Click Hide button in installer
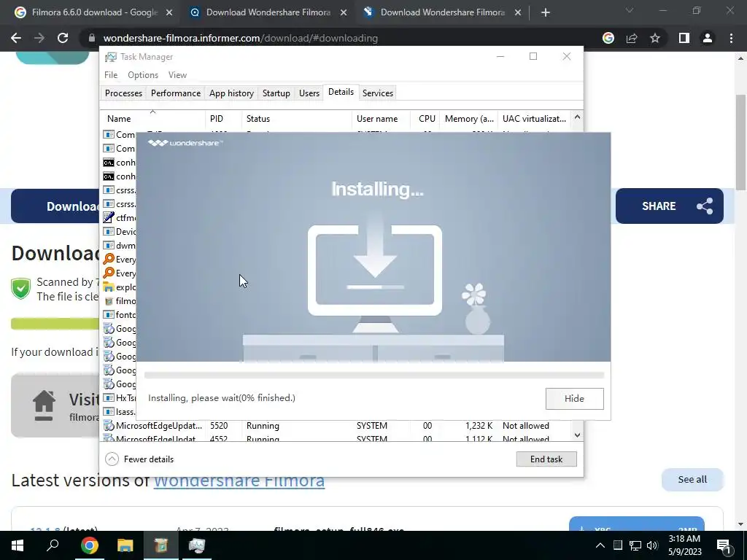Screen dimensions: 747x560 575,399
